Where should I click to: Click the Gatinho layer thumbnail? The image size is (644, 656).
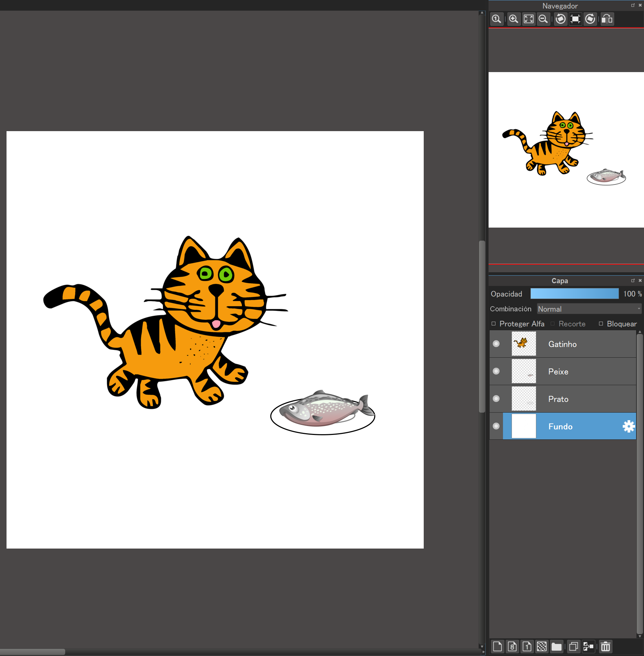[x=524, y=344]
